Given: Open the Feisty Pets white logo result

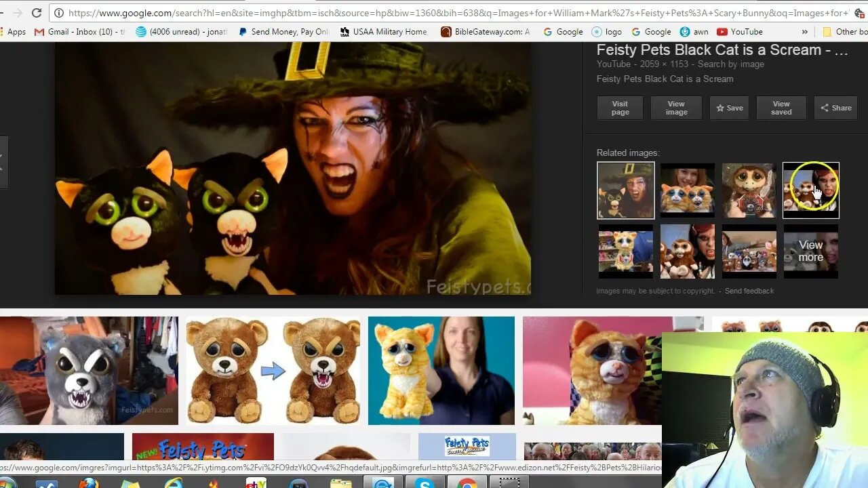Looking at the screenshot, I should click(x=467, y=447).
